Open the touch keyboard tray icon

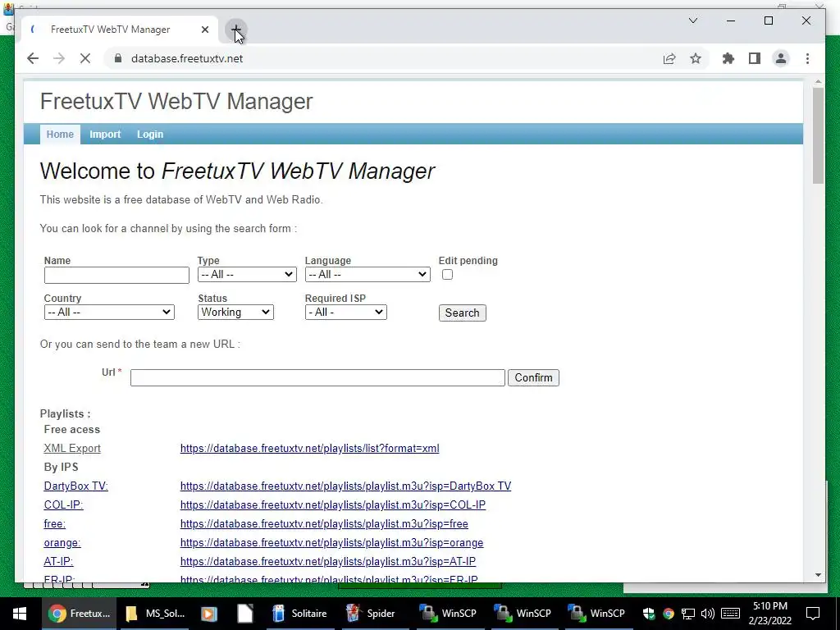pos(730,614)
